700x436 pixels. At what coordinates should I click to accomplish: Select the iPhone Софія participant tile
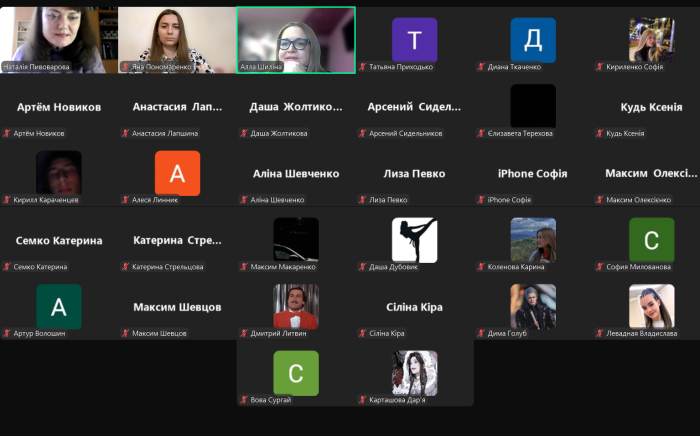coord(532,174)
